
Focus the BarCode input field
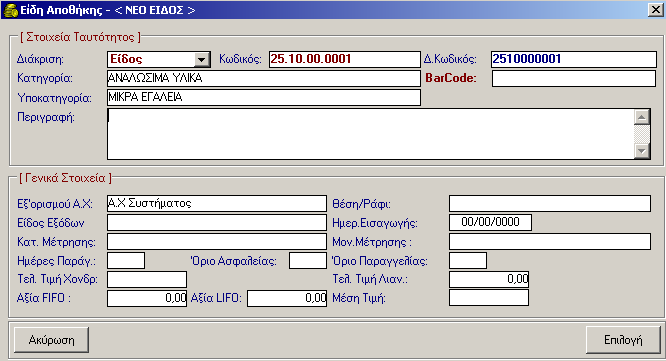tap(573, 78)
